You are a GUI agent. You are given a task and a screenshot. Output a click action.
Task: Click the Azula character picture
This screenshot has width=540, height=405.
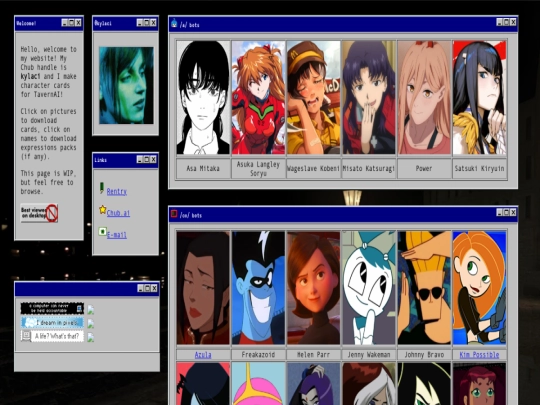click(x=203, y=288)
